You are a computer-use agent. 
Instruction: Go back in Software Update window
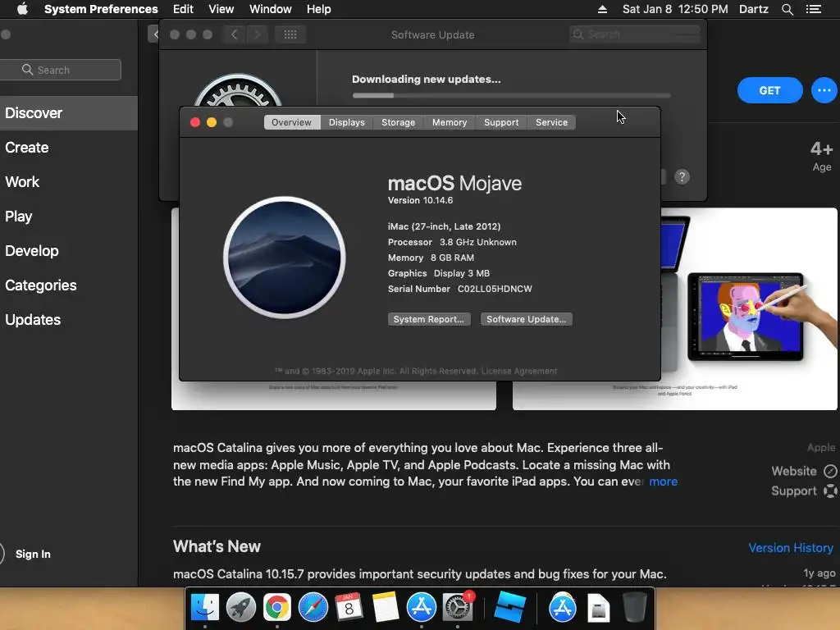pos(234,34)
